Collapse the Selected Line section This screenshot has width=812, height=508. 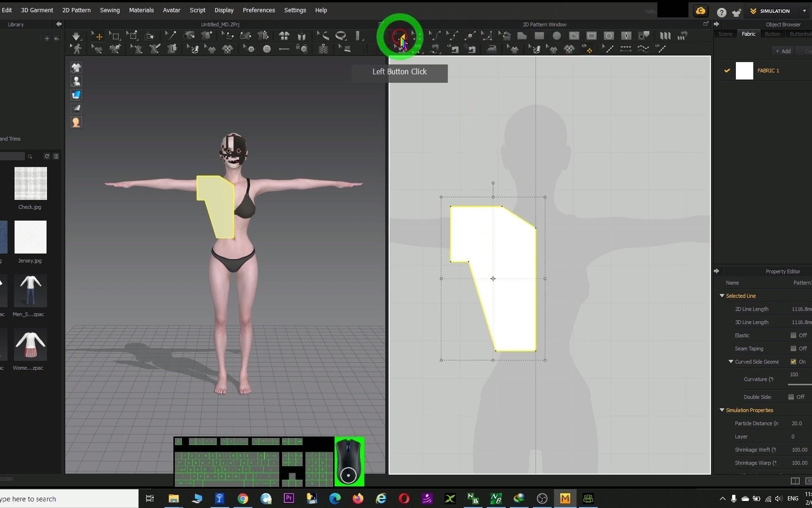point(722,296)
